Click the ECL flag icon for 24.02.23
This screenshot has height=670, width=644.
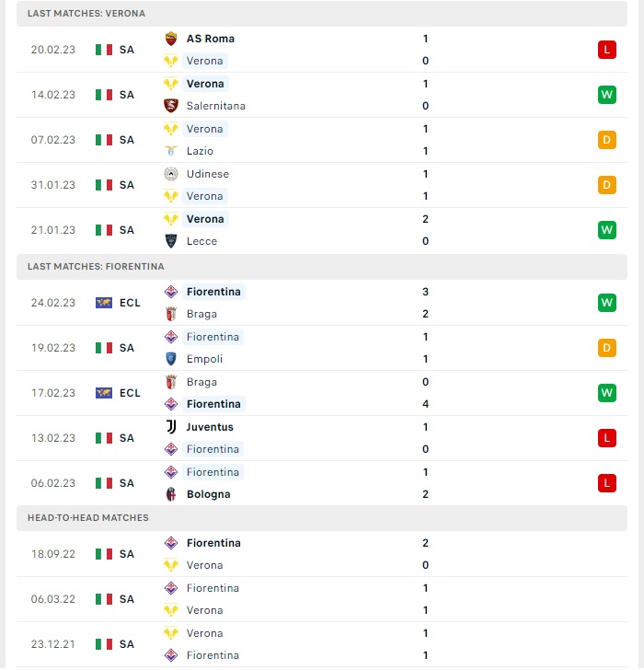coord(104,303)
